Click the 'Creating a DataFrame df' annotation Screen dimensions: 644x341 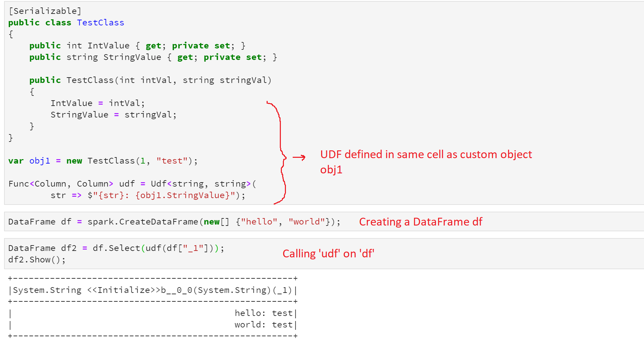[x=420, y=222]
